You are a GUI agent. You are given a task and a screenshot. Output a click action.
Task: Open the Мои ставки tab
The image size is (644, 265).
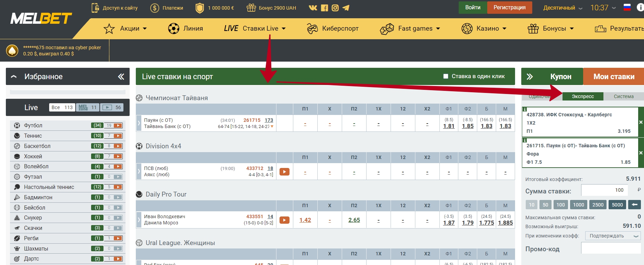coord(614,76)
